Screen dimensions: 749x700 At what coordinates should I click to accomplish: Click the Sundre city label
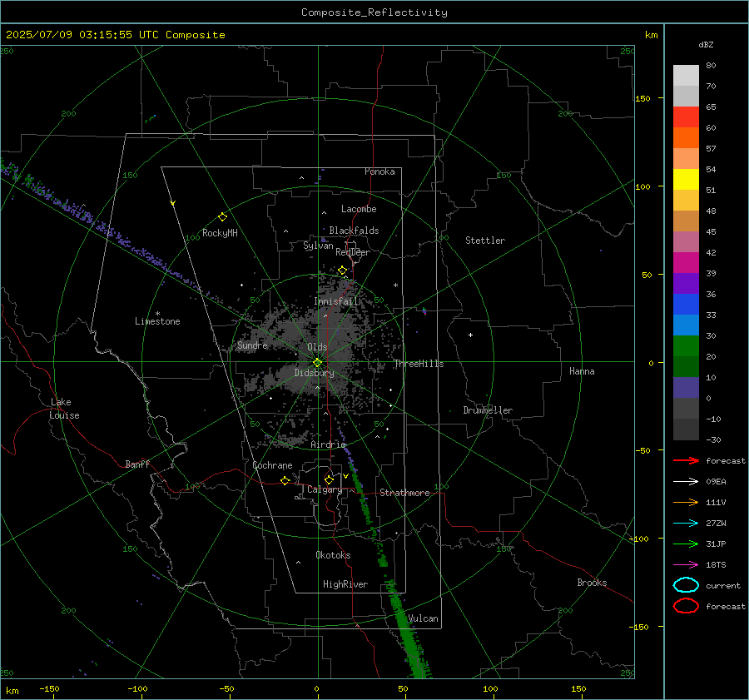pos(252,345)
